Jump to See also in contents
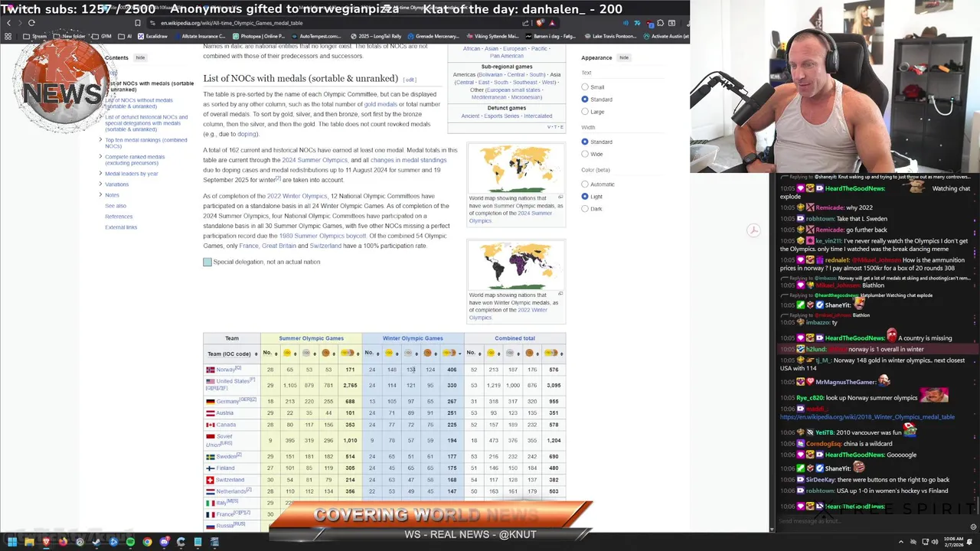The height and width of the screenshot is (551, 980). [x=116, y=206]
